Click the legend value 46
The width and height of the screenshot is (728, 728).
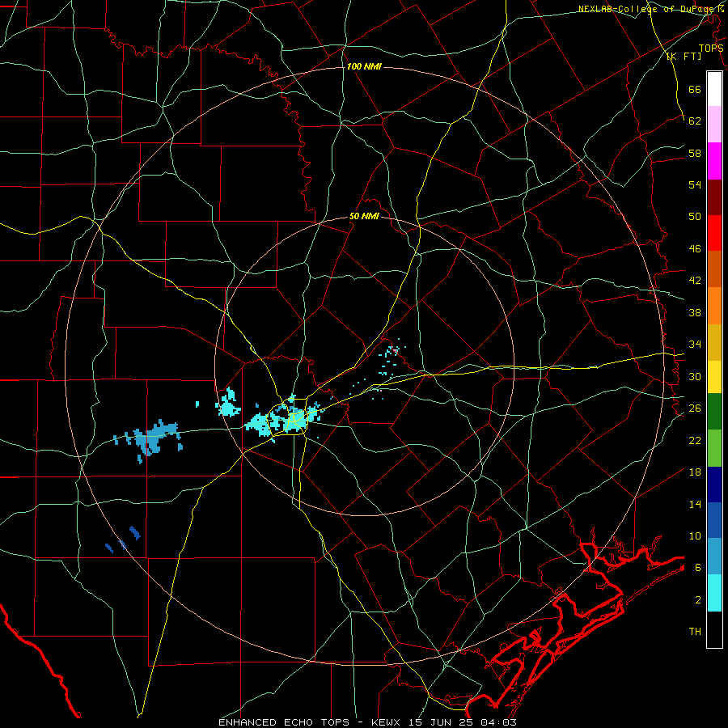[695, 249]
